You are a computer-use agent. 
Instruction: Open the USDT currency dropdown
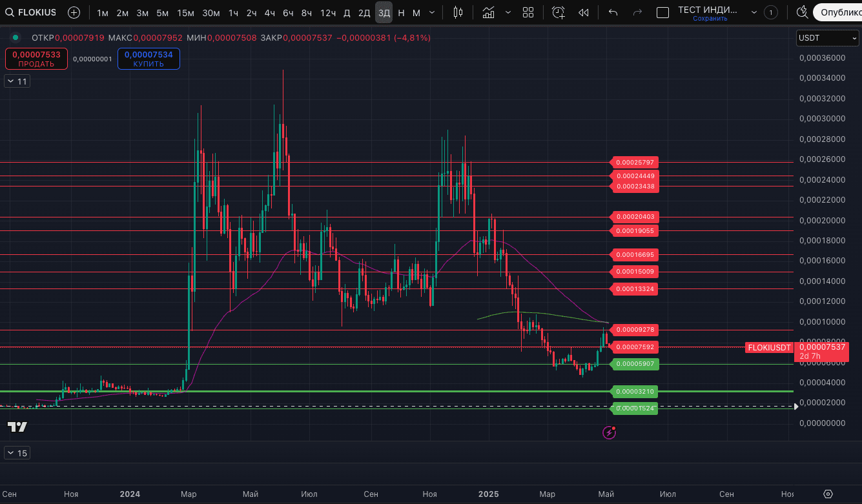827,37
